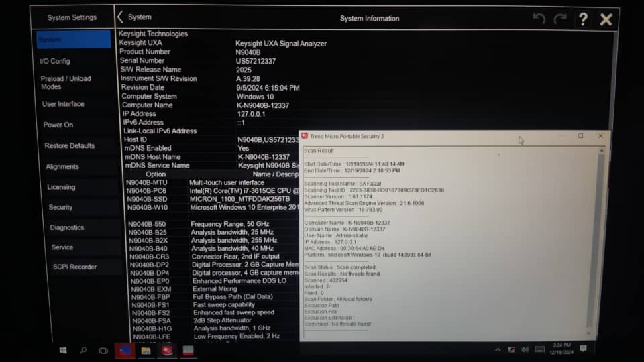Image resolution: width=644 pixels, height=362 pixels.
Task: Click the Option column header
Action: pyautogui.click(x=156, y=174)
